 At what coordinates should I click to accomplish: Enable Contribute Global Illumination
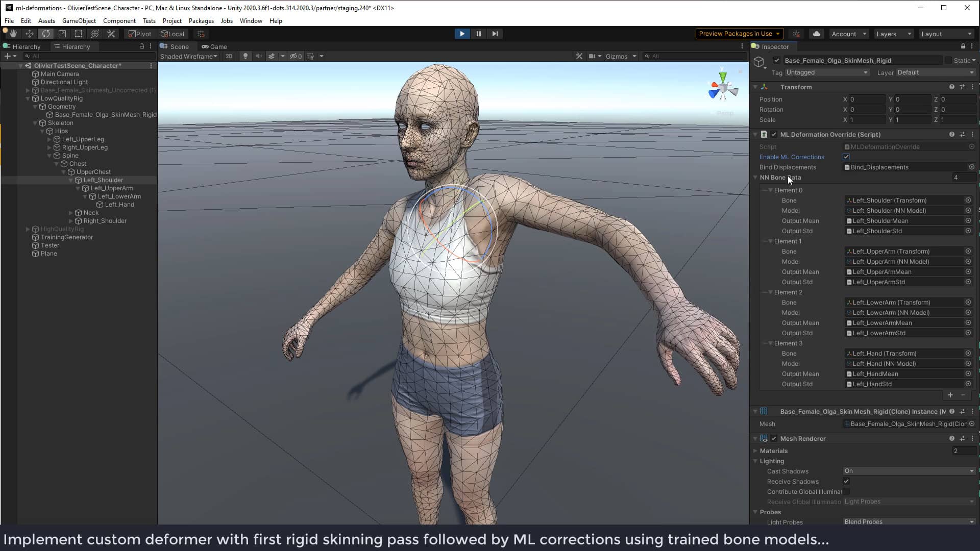tap(846, 491)
